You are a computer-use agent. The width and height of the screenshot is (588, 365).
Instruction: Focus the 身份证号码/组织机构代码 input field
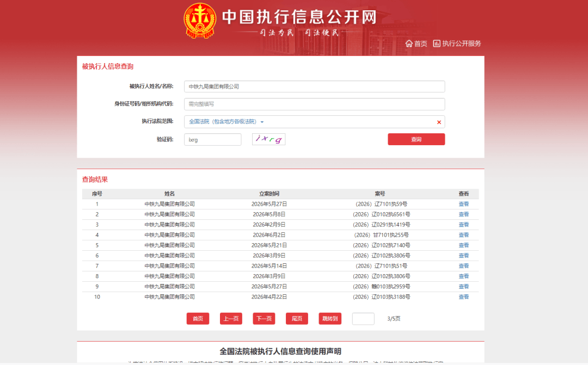pos(314,104)
